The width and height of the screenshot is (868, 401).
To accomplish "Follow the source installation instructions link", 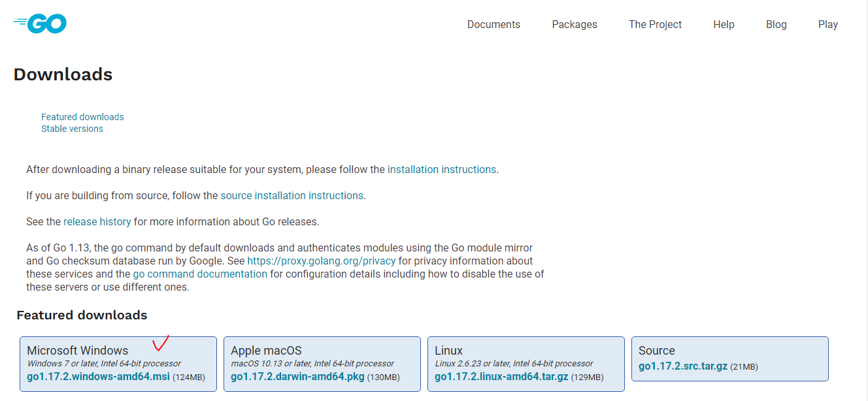I will (x=292, y=195).
